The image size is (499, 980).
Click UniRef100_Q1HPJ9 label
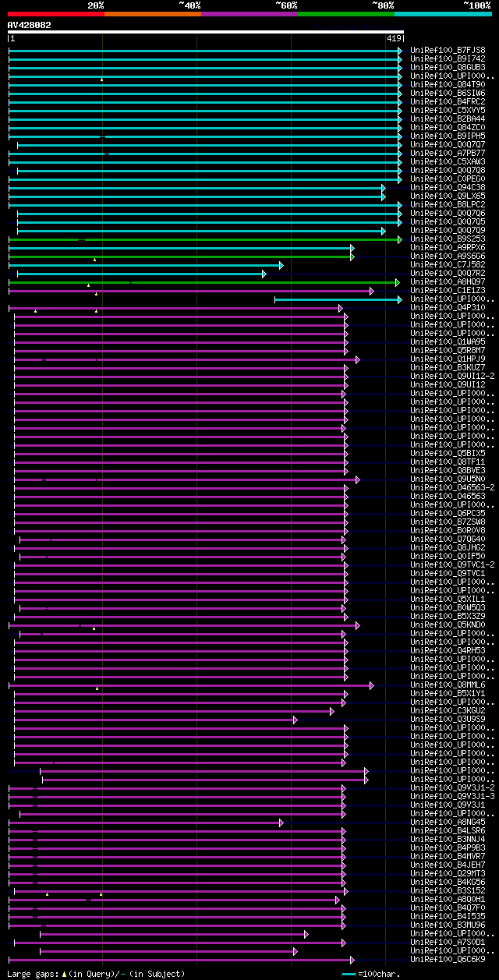tap(448, 359)
